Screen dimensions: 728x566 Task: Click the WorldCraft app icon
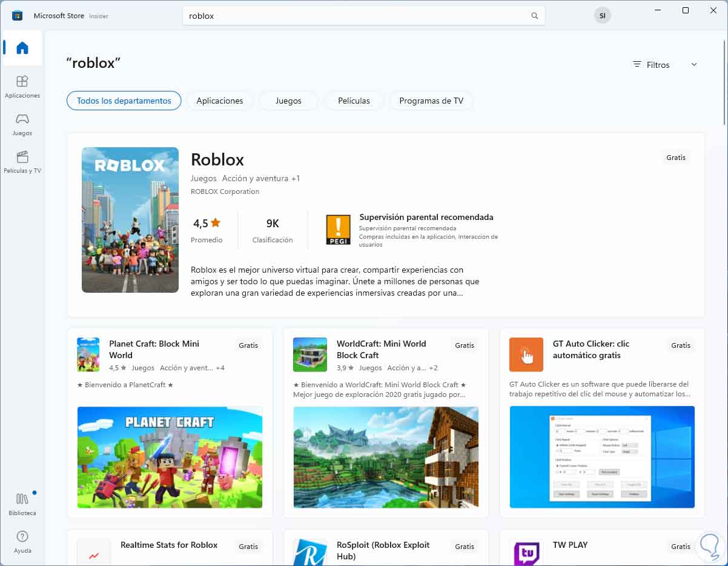point(310,355)
